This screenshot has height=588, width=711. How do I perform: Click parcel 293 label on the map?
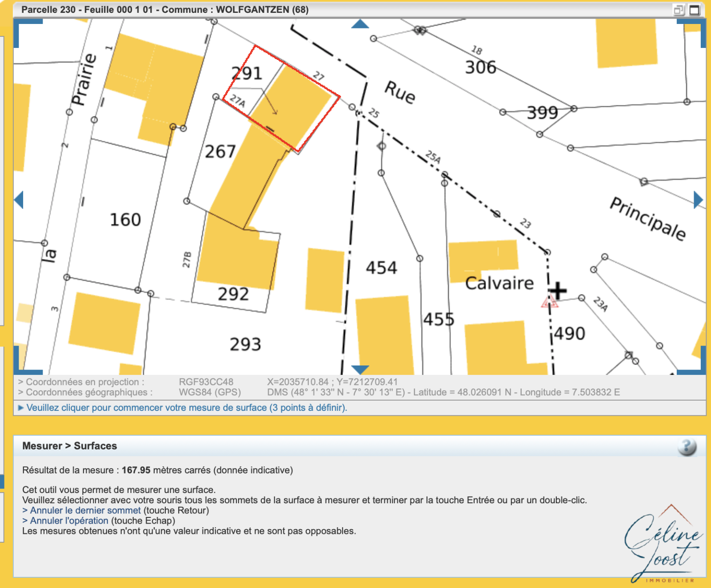click(245, 344)
